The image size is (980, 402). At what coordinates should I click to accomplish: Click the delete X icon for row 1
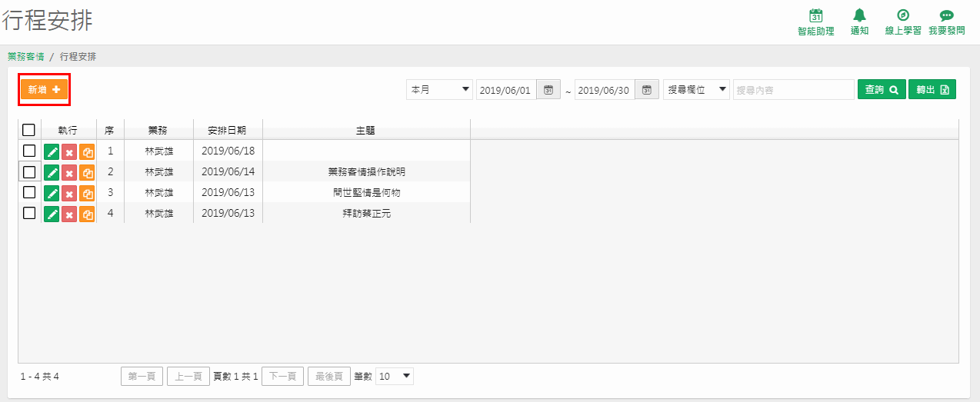69,151
